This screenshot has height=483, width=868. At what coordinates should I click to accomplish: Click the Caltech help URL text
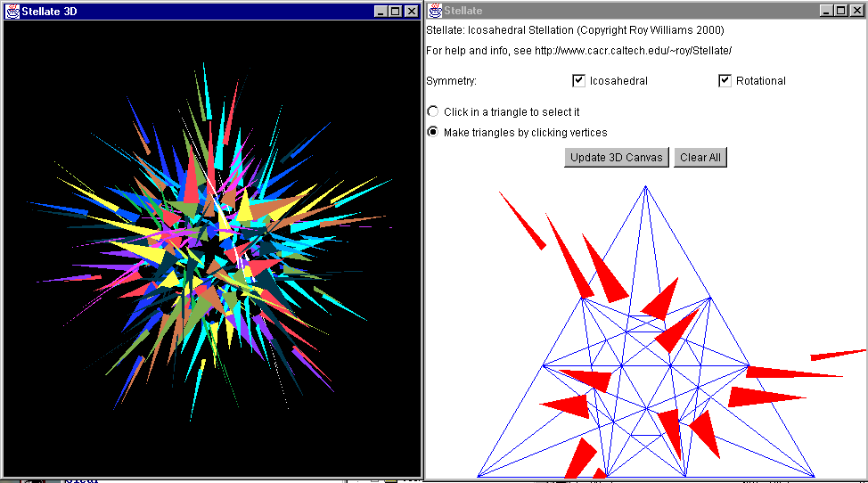tap(633, 52)
